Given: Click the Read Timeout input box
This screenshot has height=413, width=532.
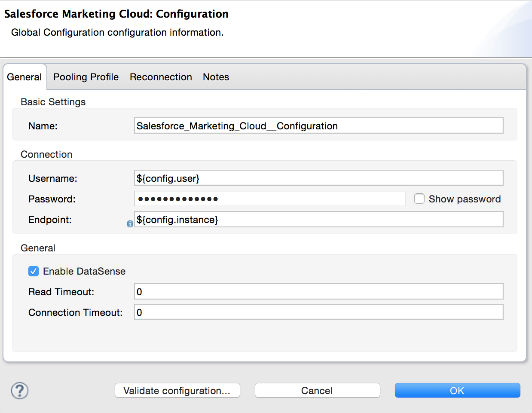Looking at the screenshot, I should click(318, 292).
